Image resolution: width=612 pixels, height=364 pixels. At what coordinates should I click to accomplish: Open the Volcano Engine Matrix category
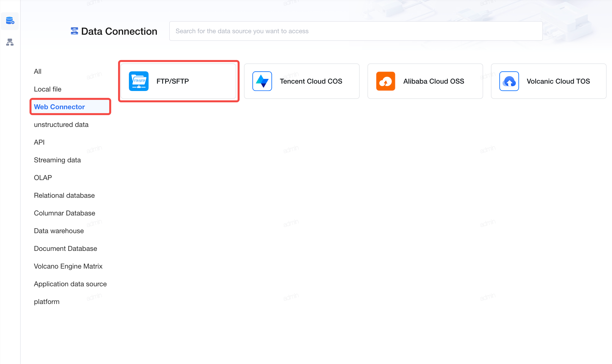point(68,266)
